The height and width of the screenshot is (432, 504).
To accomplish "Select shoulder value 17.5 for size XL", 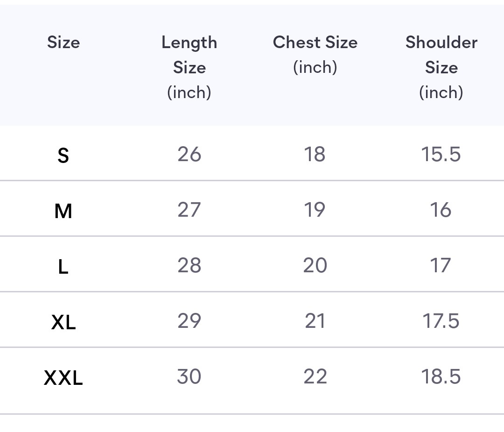I will click(441, 321).
